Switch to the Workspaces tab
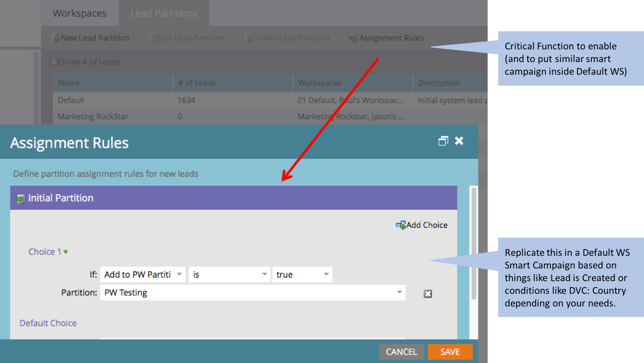The height and width of the screenshot is (363, 644). pos(79,14)
